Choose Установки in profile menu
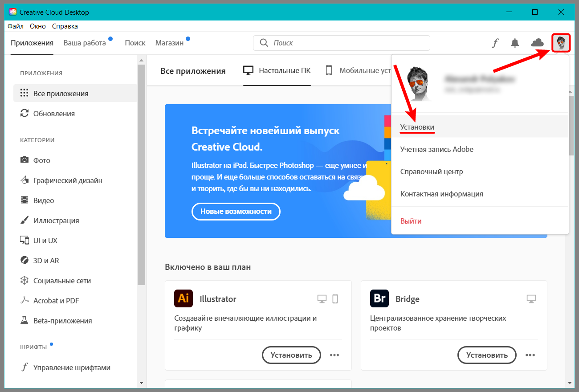The width and height of the screenshot is (579, 392). pyautogui.click(x=480, y=127)
